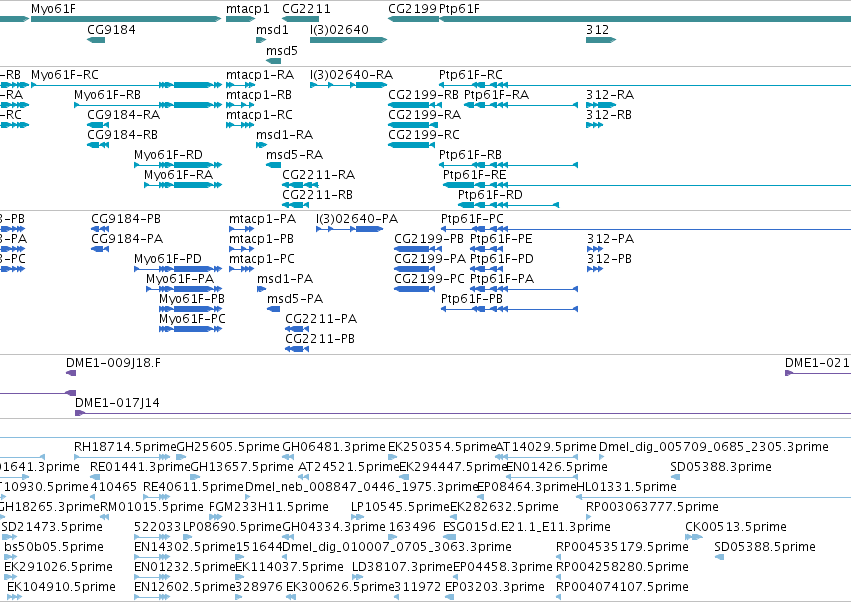Select the mtacp1 gene label
The image size is (851, 602).
pos(247,9)
